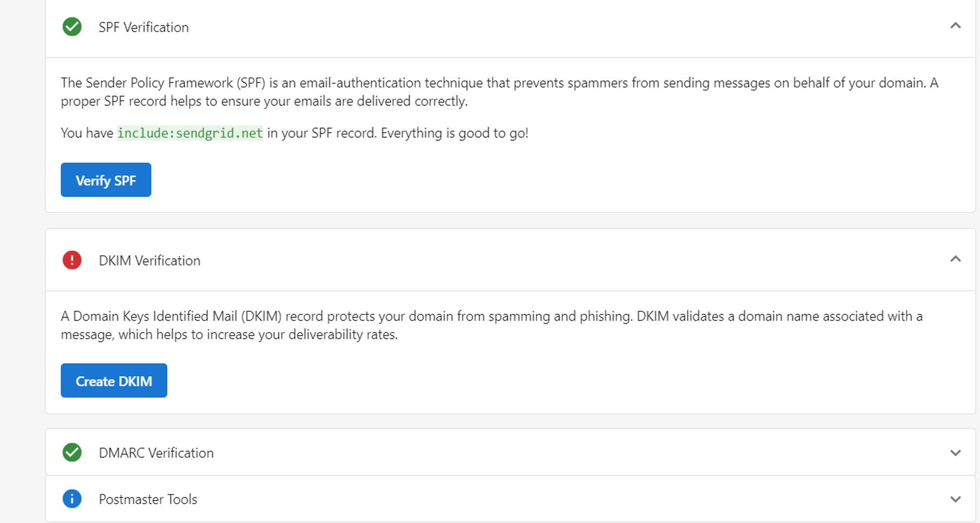Image resolution: width=980 pixels, height=523 pixels.
Task: Expand the DMARC Verification section chevron
Action: click(x=955, y=453)
